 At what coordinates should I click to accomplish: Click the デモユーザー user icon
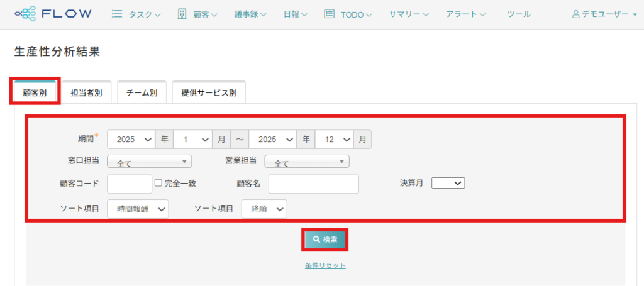tap(575, 14)
